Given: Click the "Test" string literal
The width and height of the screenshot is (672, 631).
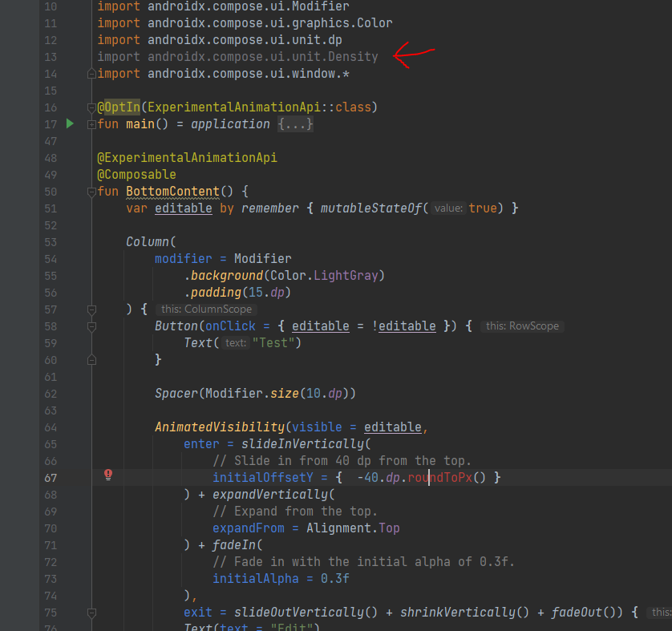Looking at the screenshot, I should click(273, 343).
